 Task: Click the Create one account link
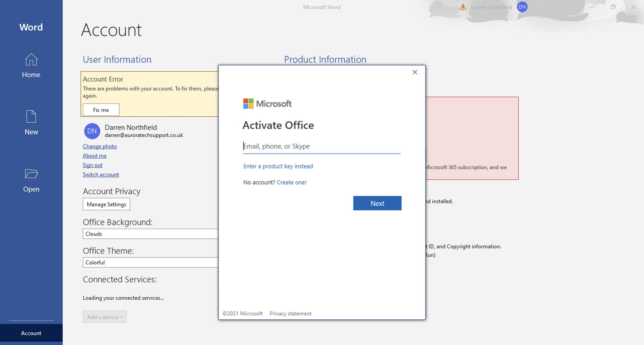[x=291, y=182]
